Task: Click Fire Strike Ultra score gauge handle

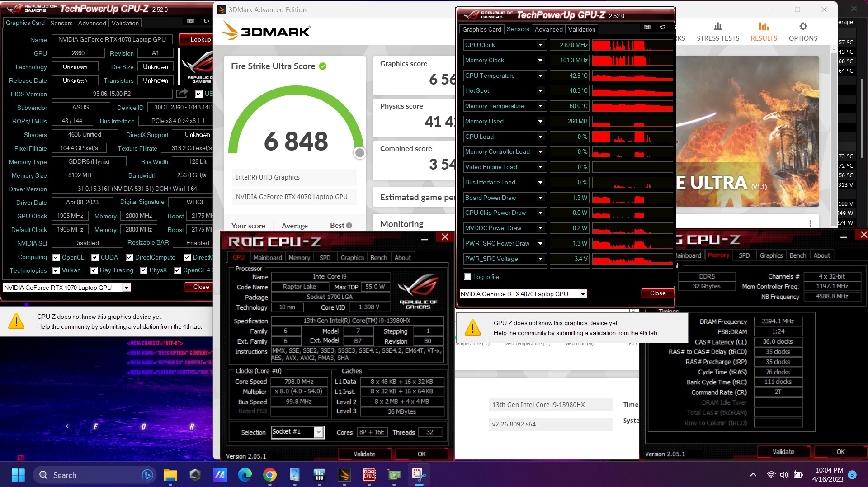Action: [359, 153]
